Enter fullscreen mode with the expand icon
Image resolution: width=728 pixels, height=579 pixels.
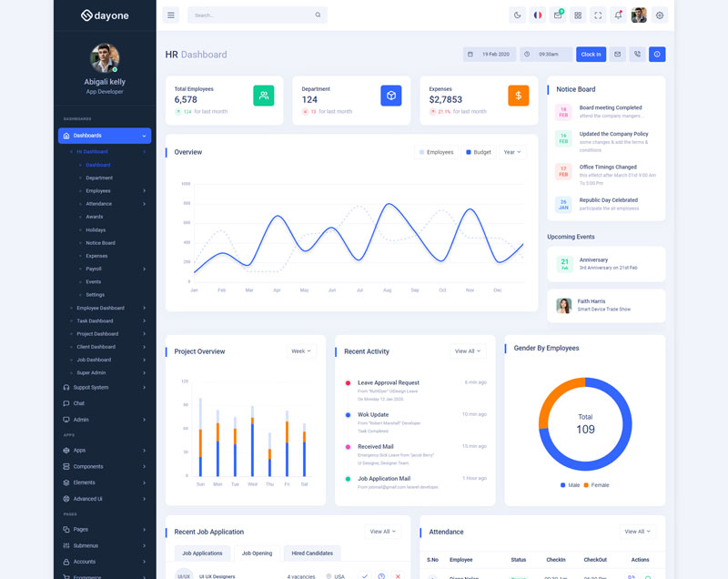(598, 15)
